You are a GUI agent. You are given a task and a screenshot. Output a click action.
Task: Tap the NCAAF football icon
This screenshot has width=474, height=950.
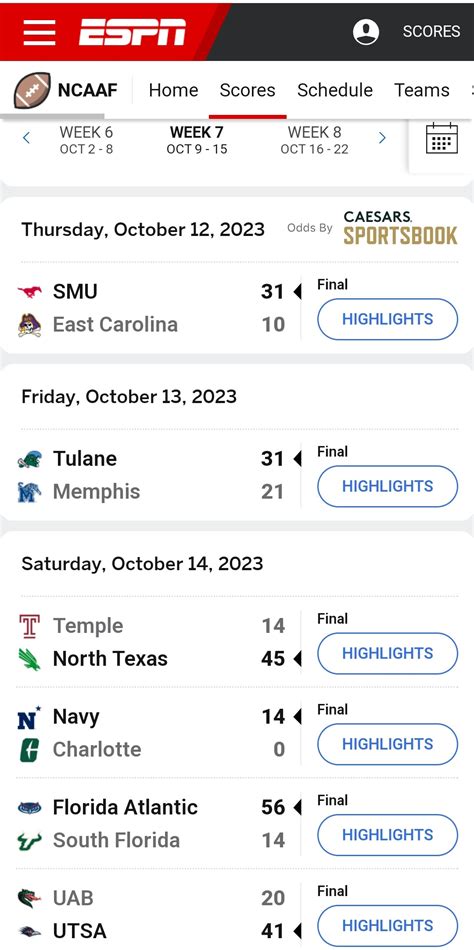(x=31, y=90)
